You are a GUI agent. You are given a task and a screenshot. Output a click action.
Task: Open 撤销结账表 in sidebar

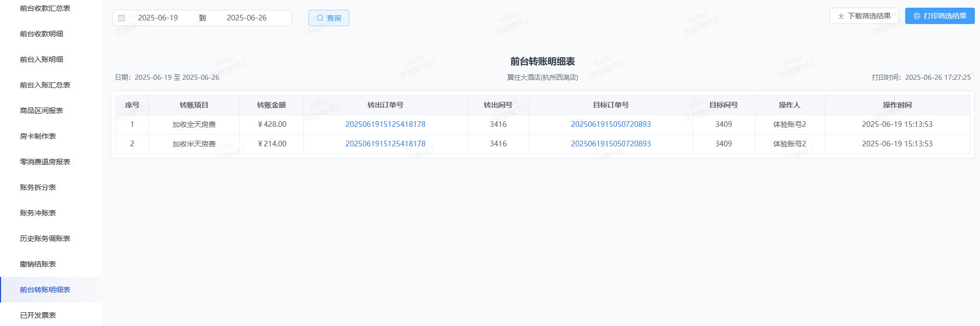38,264
